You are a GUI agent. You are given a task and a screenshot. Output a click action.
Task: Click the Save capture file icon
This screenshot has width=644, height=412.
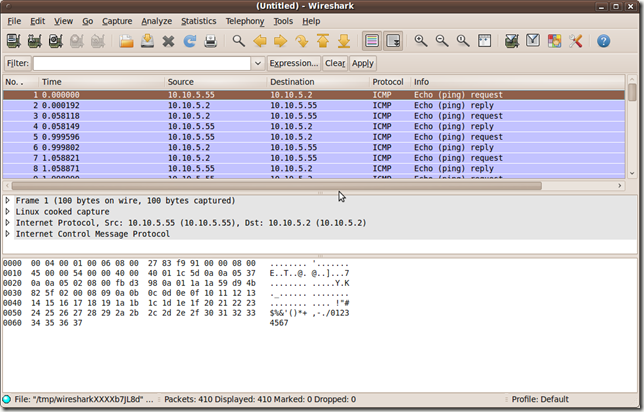tap(147, 41)
